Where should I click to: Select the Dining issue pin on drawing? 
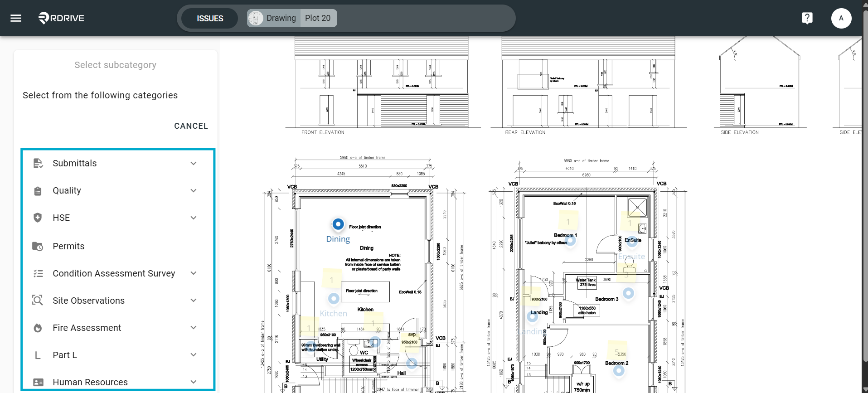click(x=338, y=224)
